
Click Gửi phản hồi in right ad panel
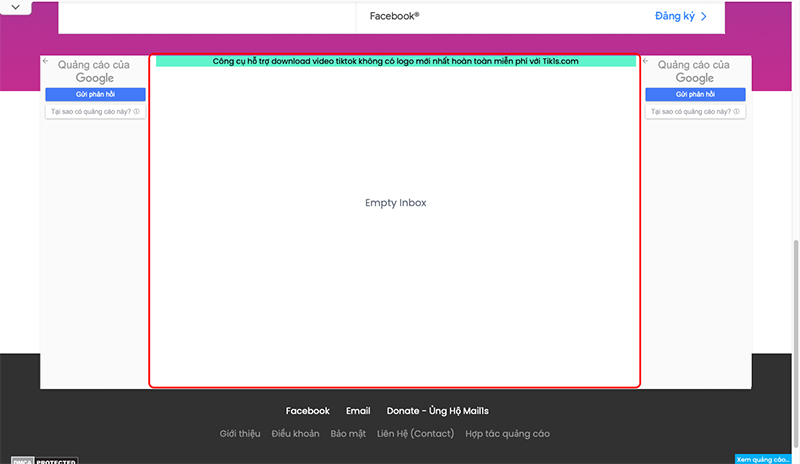[695, 94]
